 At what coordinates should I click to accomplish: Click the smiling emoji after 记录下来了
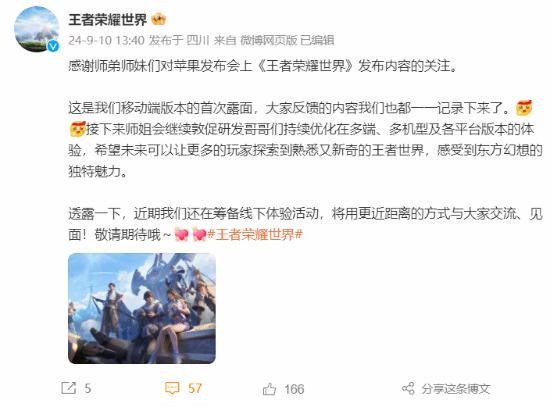(x=524, y=108)
